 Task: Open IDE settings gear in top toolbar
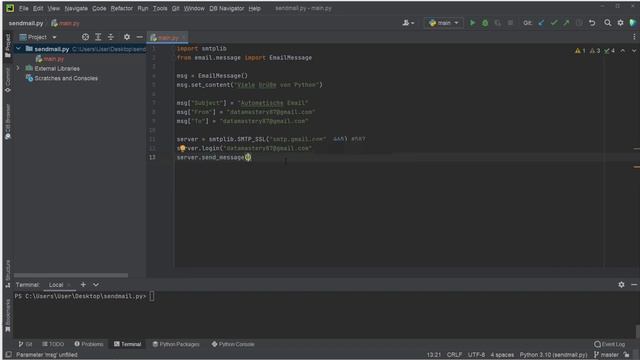(x=620, y=23)
